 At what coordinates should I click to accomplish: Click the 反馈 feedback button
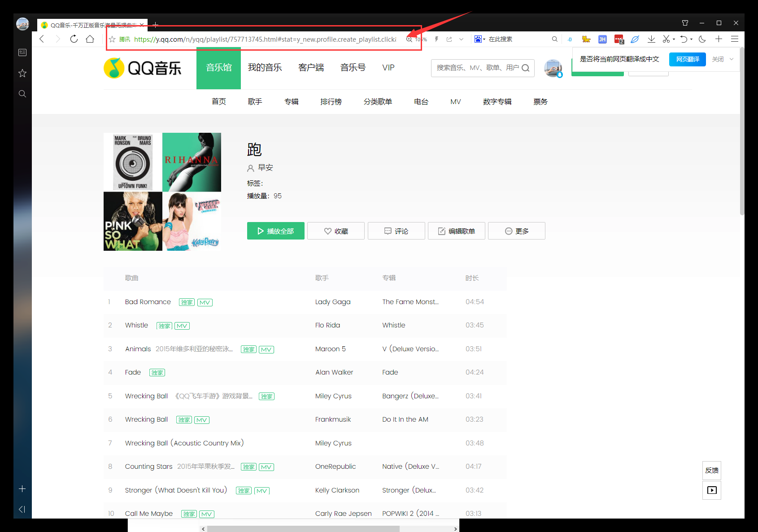(x=712, y=471)
